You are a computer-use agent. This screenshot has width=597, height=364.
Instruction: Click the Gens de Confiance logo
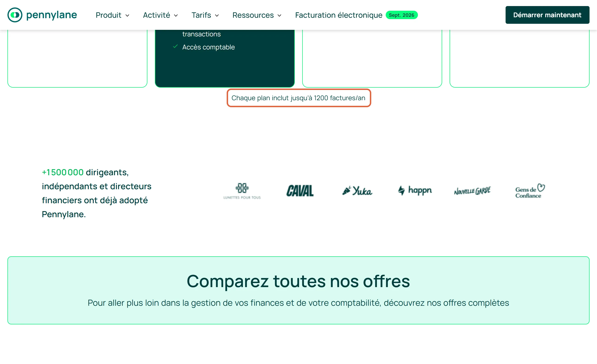point(530,191)
